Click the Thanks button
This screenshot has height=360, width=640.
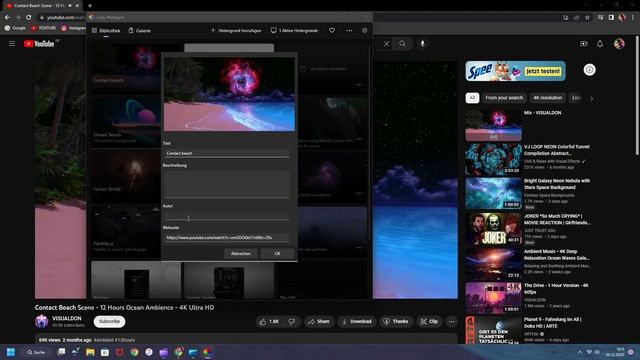pyautogui.click(x=396, y=322)
